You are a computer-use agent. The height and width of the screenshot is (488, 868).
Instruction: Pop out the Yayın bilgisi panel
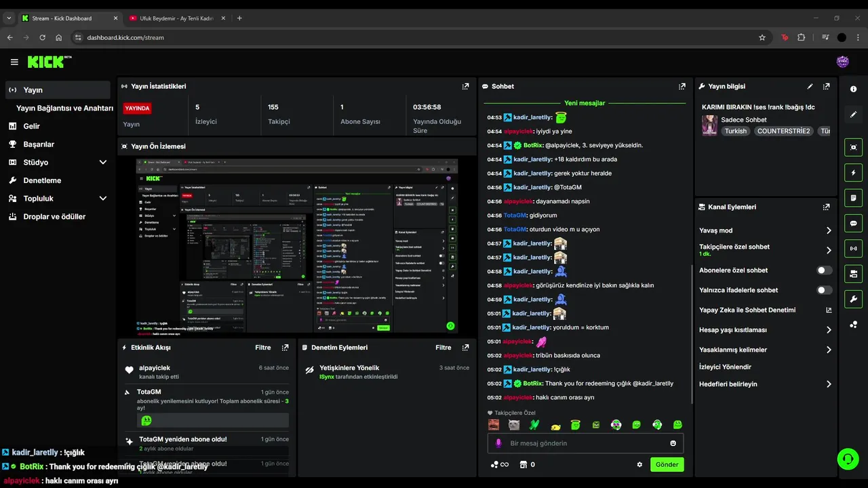826,86
